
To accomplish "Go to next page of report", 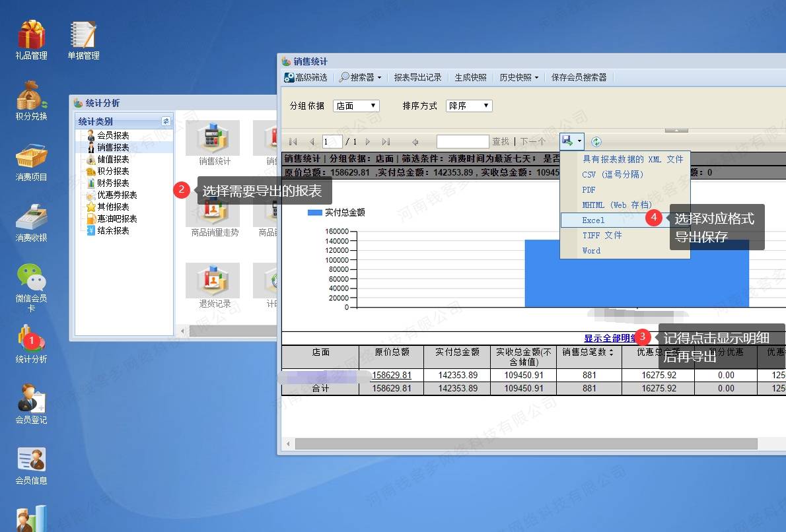I will click(x=368, y=142).
